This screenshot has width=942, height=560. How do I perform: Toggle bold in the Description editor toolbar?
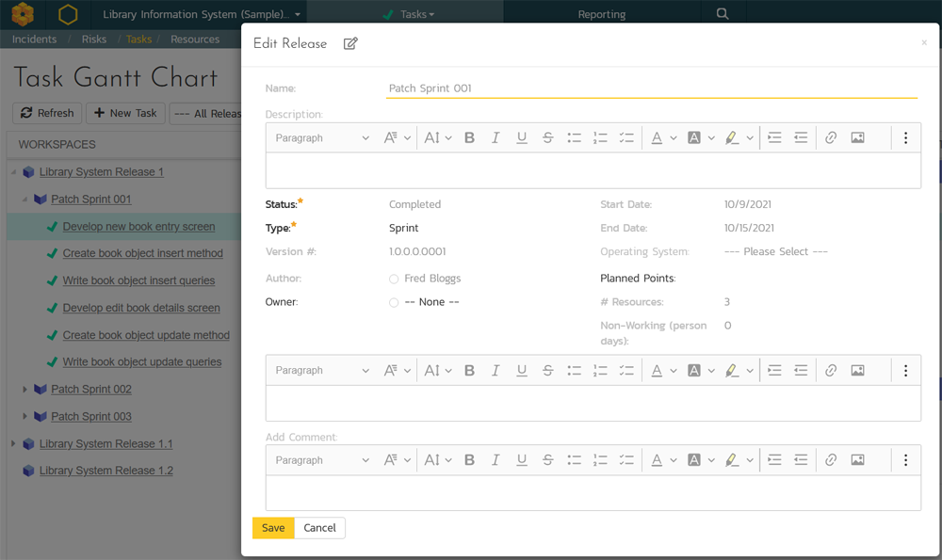pyautogui.click(x=469, y=137)
